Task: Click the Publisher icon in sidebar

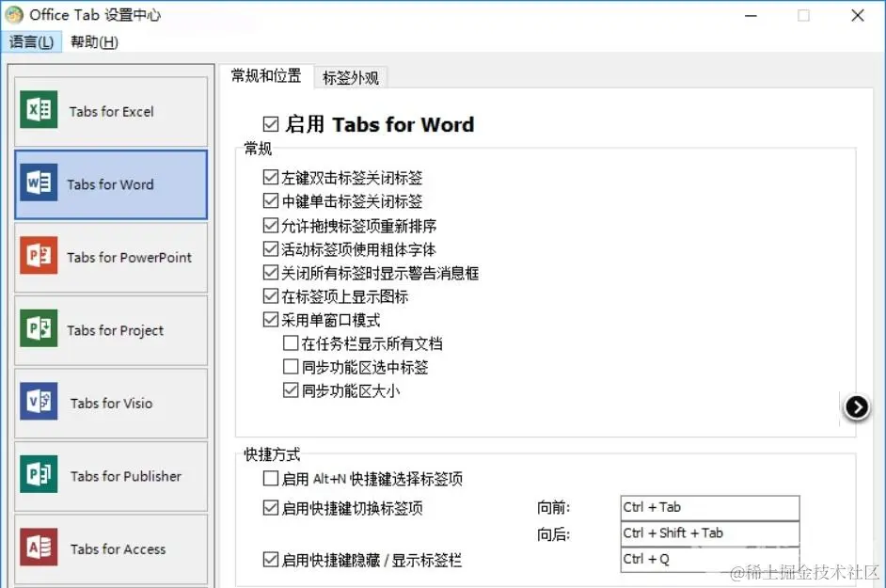Action: tap(39, 474)
